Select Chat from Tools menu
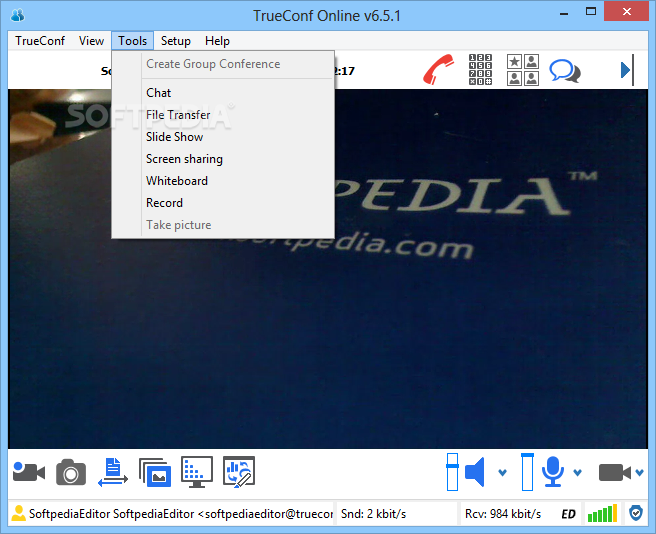Viewport: 656px width, 534px height. tap(223, 92)
